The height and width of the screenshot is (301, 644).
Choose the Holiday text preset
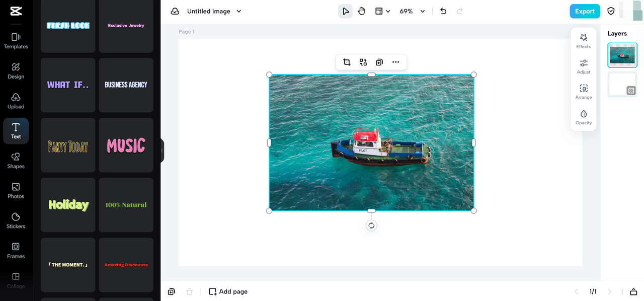[x=68, y=205]
